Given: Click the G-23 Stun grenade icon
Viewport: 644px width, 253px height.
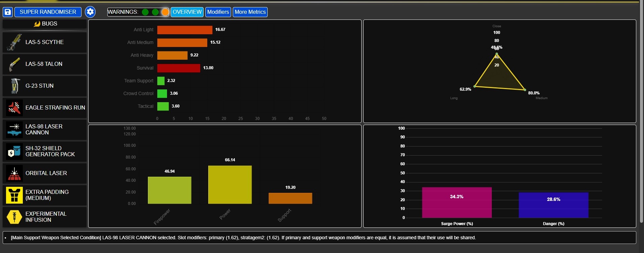Looking at the screenshot, I should (14, 86).
